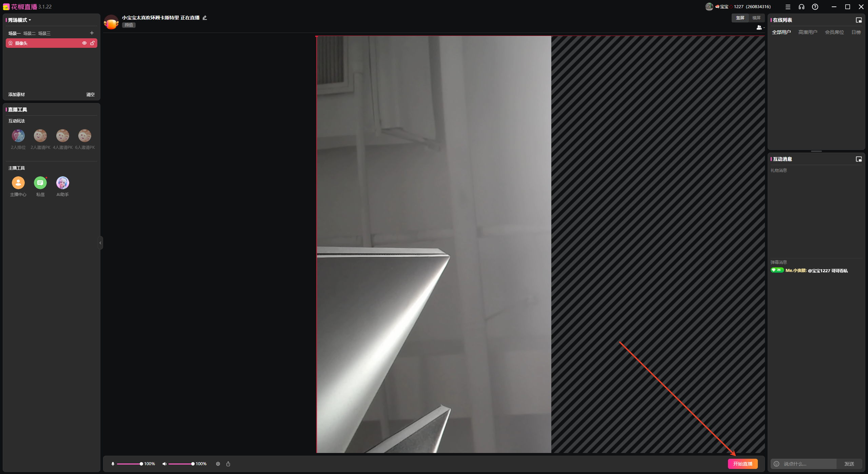This screenshot has height=474, width=868.
Task: Open the 主播中心 anchor center tool
Action: (x=18, y=183)
